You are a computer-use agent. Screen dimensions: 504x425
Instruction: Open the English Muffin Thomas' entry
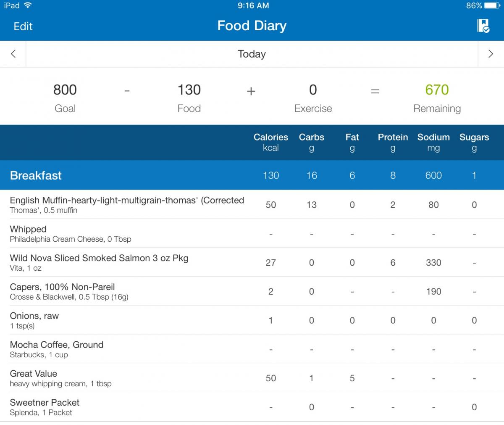[252, 204]
